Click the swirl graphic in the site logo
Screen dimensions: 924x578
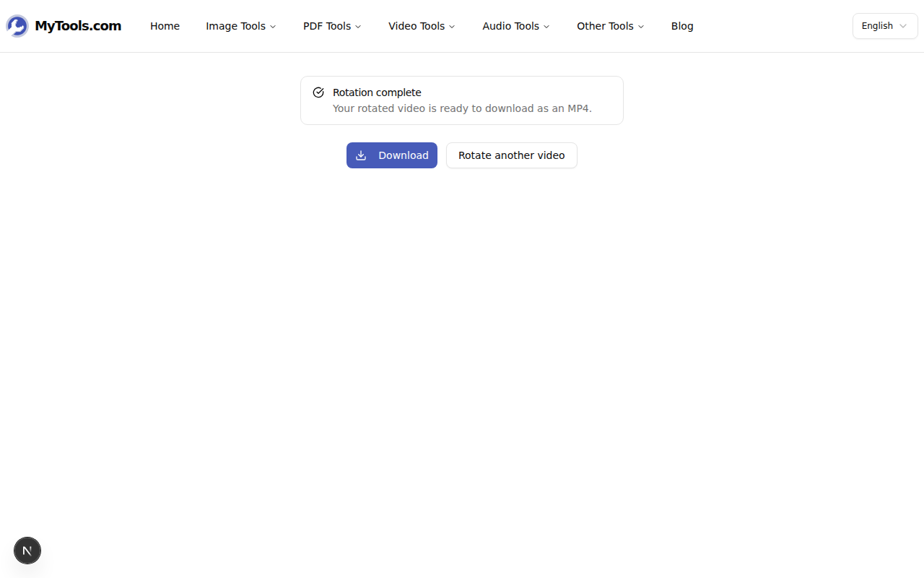click(x=16, y=25)
